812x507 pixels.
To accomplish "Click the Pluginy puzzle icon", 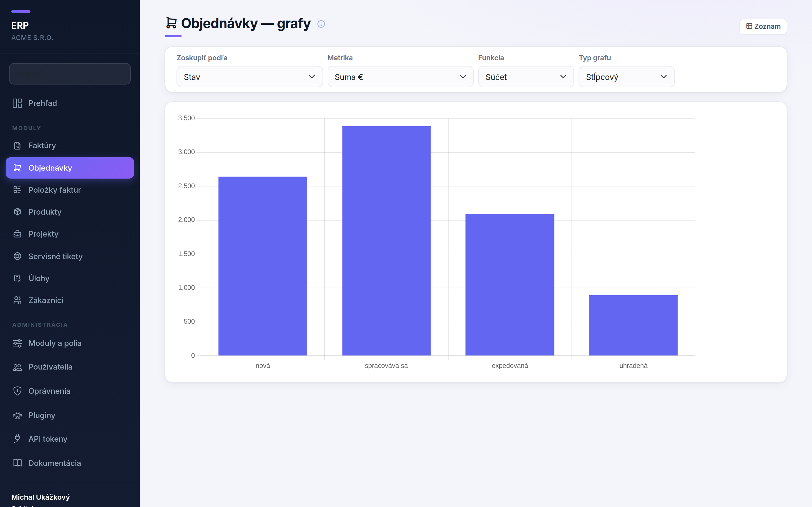I will (x=17, y=415).
